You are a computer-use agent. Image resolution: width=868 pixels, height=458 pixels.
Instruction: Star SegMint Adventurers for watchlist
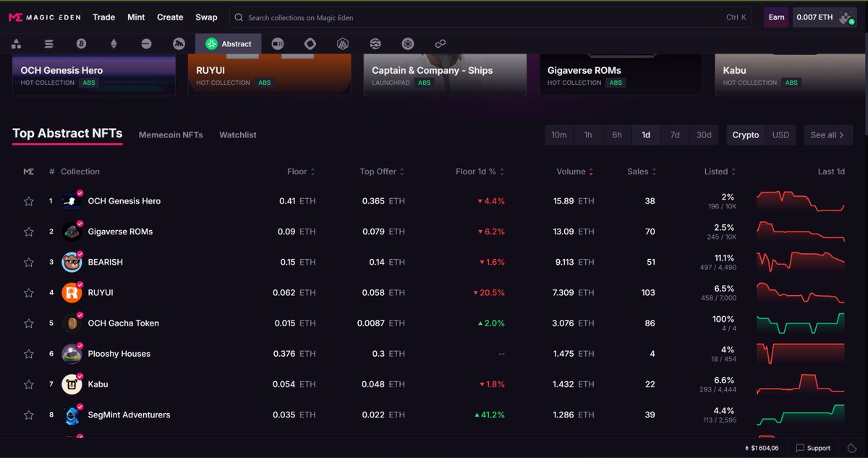click(x=29, y=415)
